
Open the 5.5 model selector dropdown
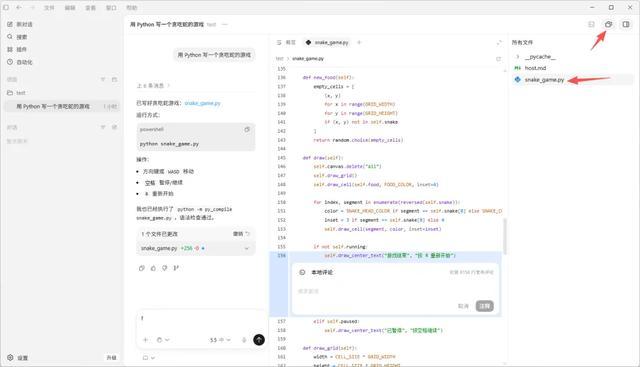[220, 340]
